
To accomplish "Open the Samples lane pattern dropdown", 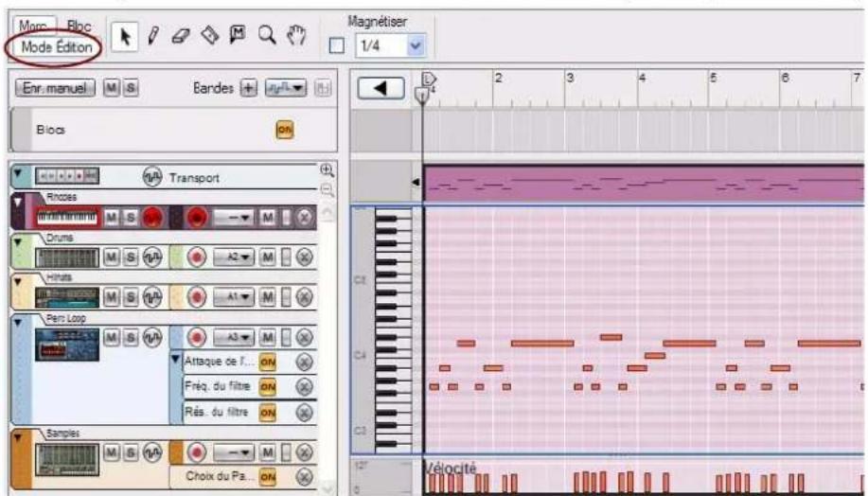I will click(234, 452).
